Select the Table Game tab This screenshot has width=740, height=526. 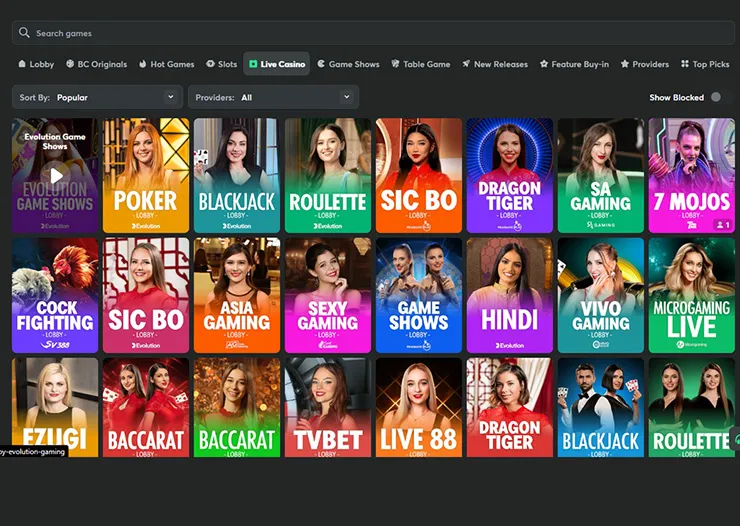tap(421, 64)
